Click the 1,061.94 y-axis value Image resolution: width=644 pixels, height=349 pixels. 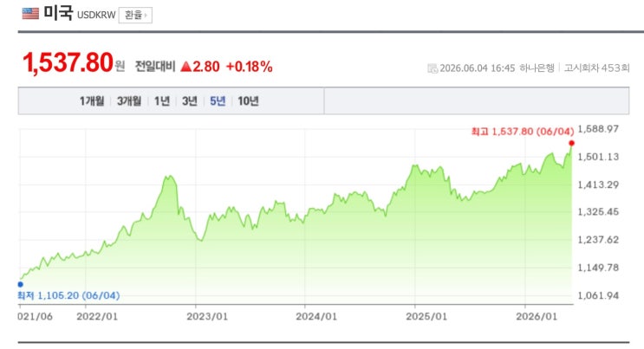(598, 295)
